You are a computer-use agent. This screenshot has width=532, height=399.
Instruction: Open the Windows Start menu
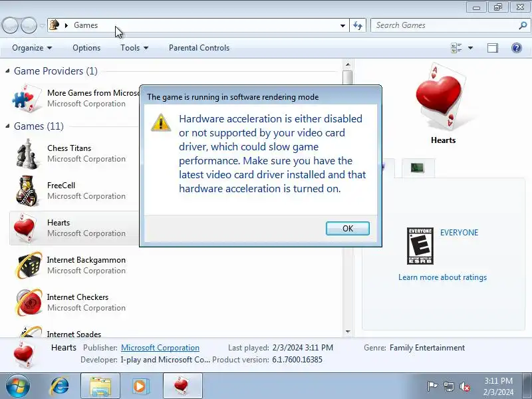pyautogui.click(x=17, y=386)
